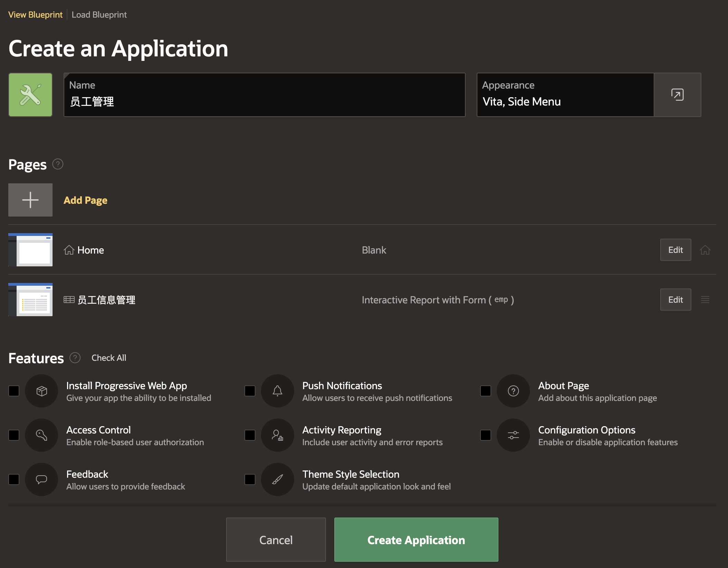The height and width of the screenshot is (568, 728).
Task: Enable the Install Progressive Web App checkbox
Action: tap(14, 391)
